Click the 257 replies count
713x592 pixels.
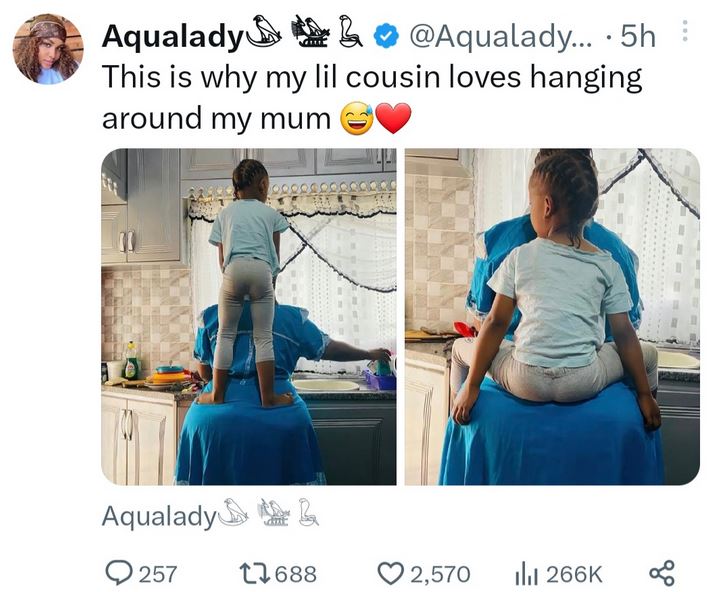click(157, 574)
